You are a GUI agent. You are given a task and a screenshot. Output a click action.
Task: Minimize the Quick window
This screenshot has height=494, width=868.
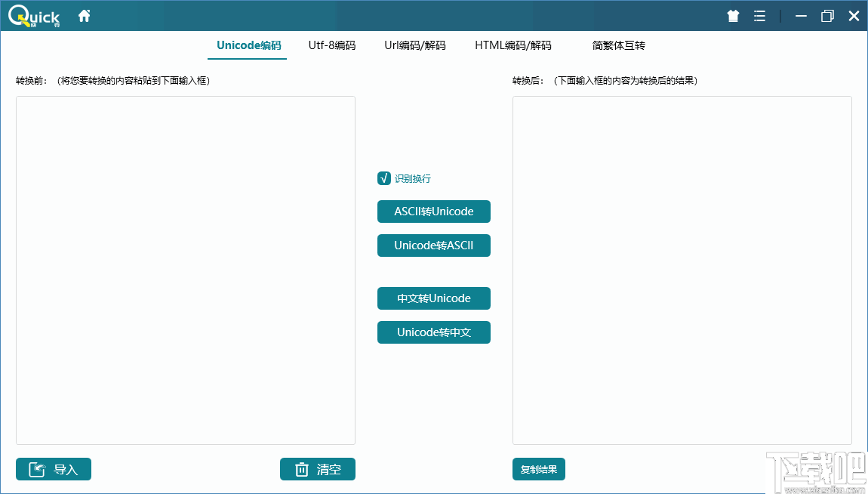801,16
